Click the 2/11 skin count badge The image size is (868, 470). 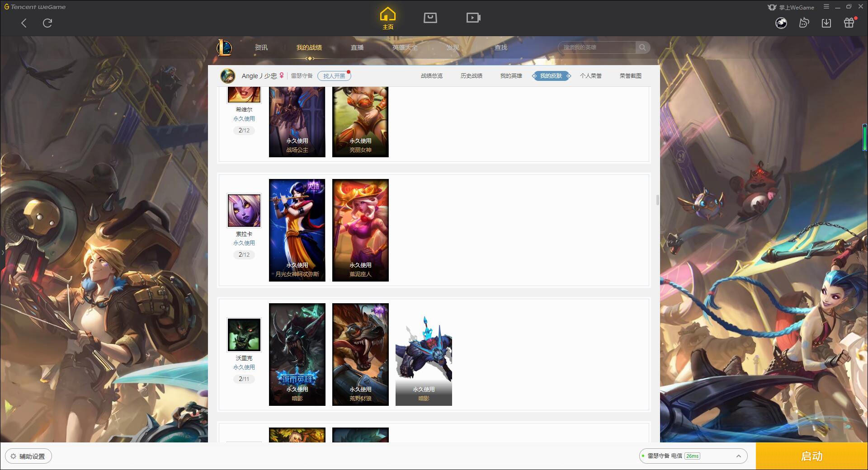click(244, 379)
